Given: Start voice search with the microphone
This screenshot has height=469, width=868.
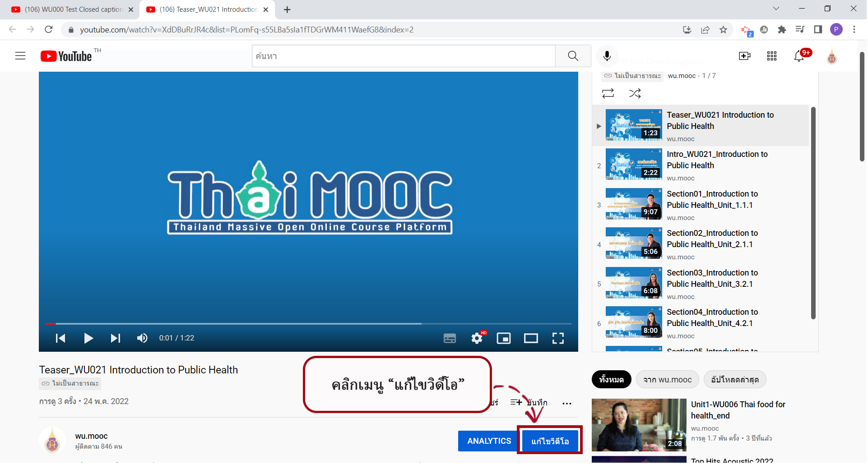Looking at the screenshot, I should [607, 56].
